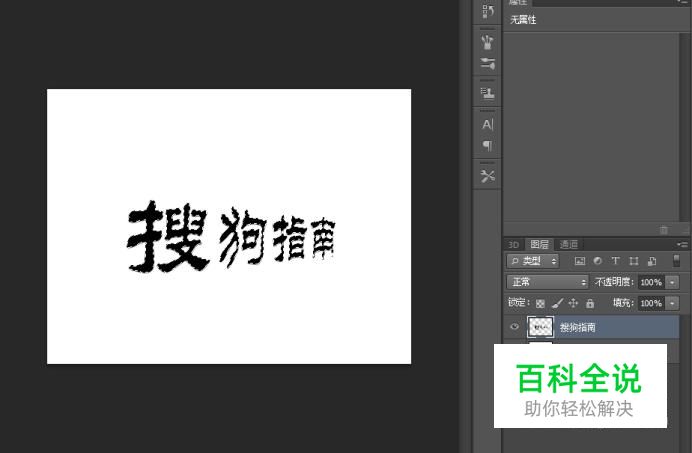The height and width of the screenshot is (453, 692).
Task: Open the Clone Source stamp panel icon
Action: 487,93
